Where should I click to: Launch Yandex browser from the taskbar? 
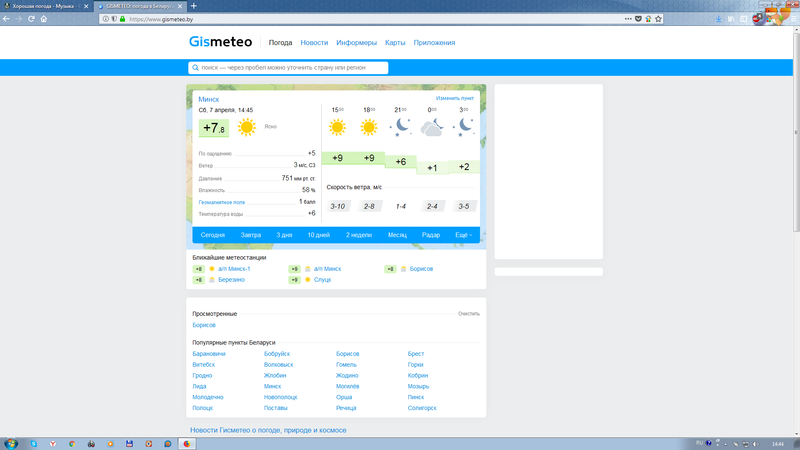[53, 444]
